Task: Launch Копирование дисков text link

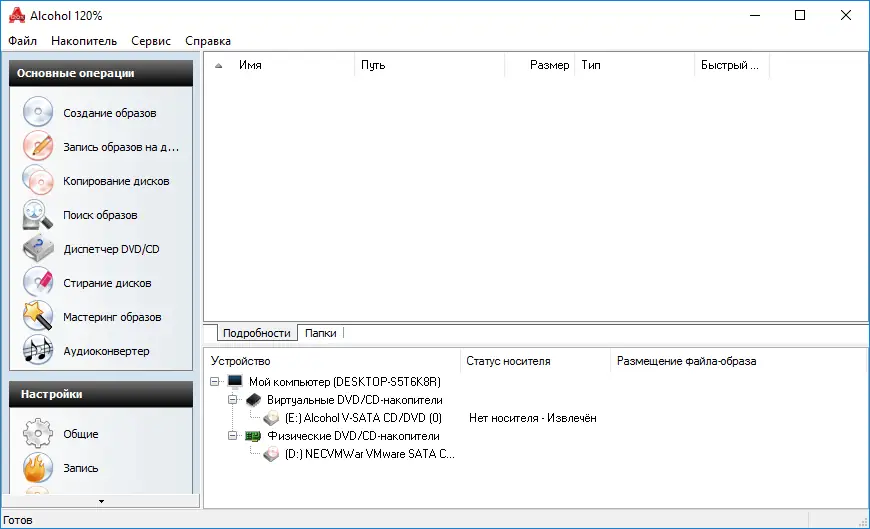Action: pyautogui.click(x=116, y=181)
